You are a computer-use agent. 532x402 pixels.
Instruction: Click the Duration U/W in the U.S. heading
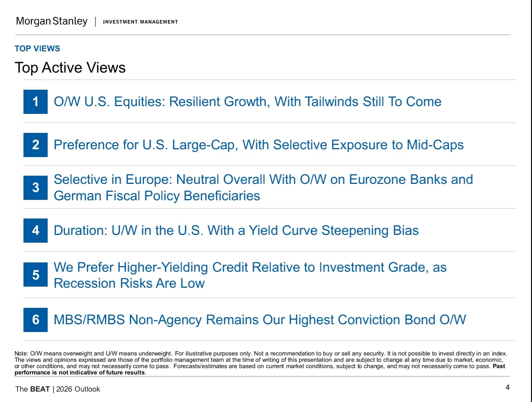click(236, 230)
